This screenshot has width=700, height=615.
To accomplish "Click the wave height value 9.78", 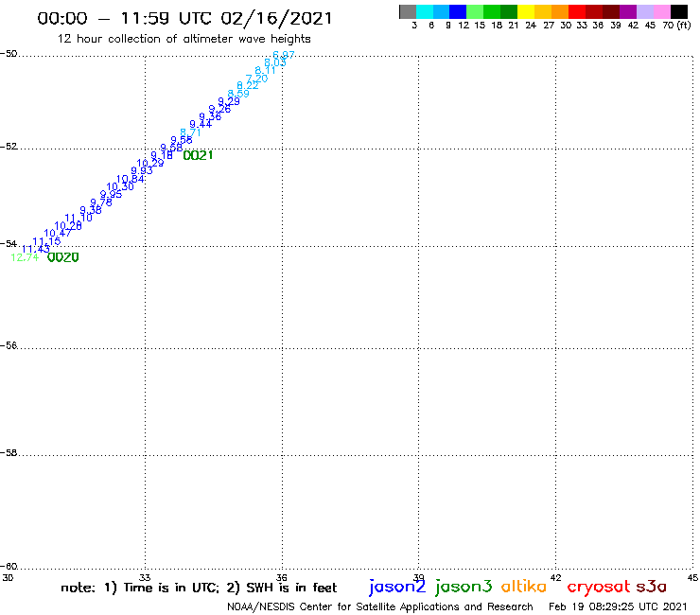I will pos(101,202).
